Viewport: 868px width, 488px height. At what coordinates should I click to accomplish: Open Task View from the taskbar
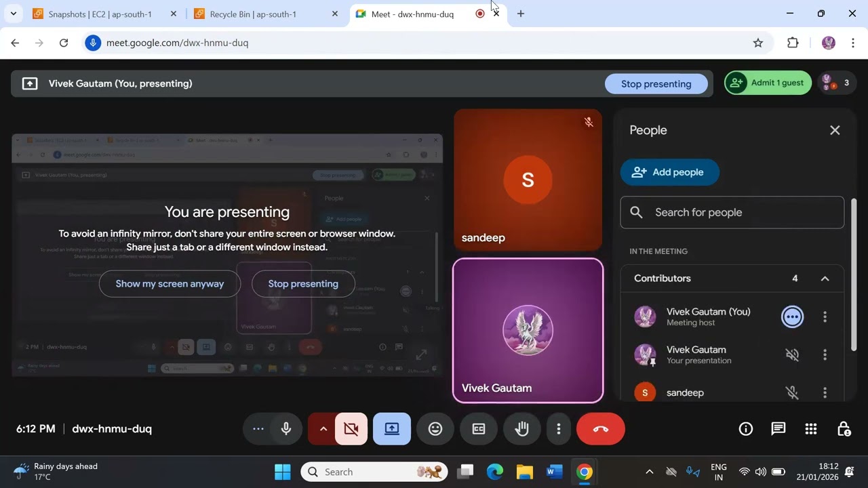[x=465, y=472]
